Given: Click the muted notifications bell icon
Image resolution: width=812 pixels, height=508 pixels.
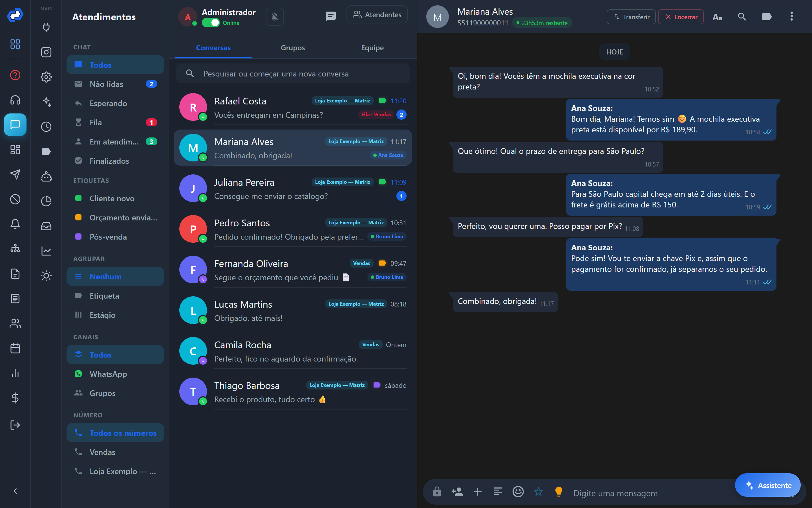Looking at the screenshot, I should tap(275, 16).
